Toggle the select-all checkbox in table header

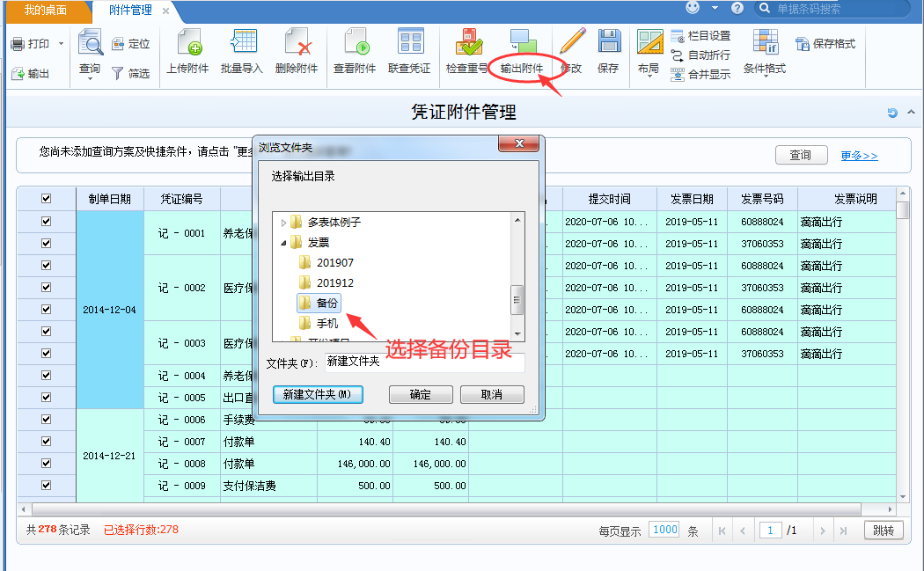(46, 199)
